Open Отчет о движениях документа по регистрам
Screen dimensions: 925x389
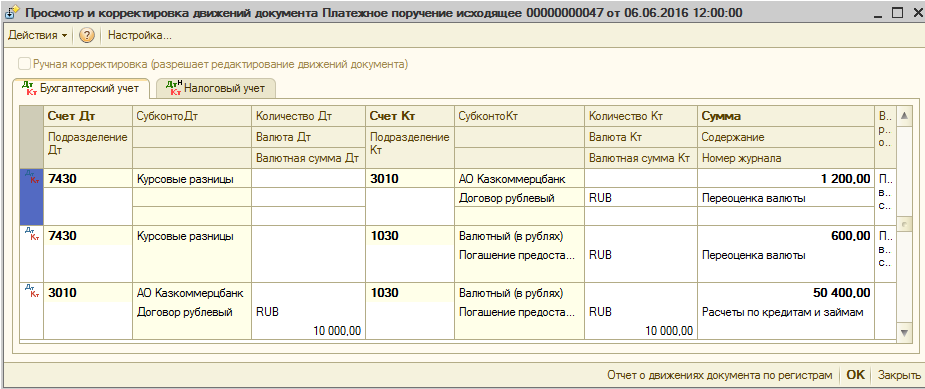(x=719, y=375)
